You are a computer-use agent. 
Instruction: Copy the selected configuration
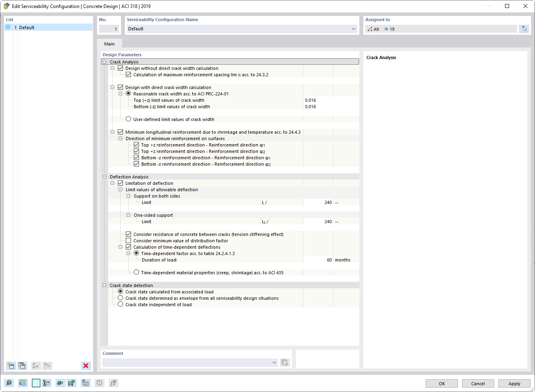(22, 366)
